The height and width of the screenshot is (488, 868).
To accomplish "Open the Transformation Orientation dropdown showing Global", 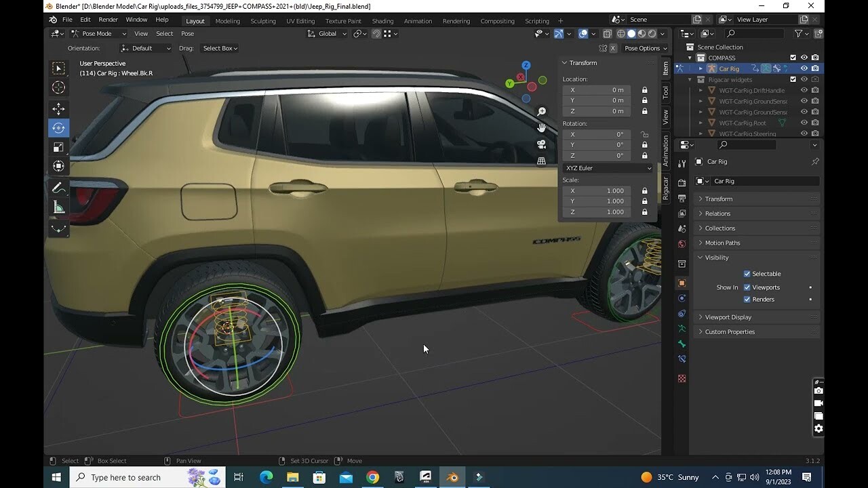I will [327, 33].
